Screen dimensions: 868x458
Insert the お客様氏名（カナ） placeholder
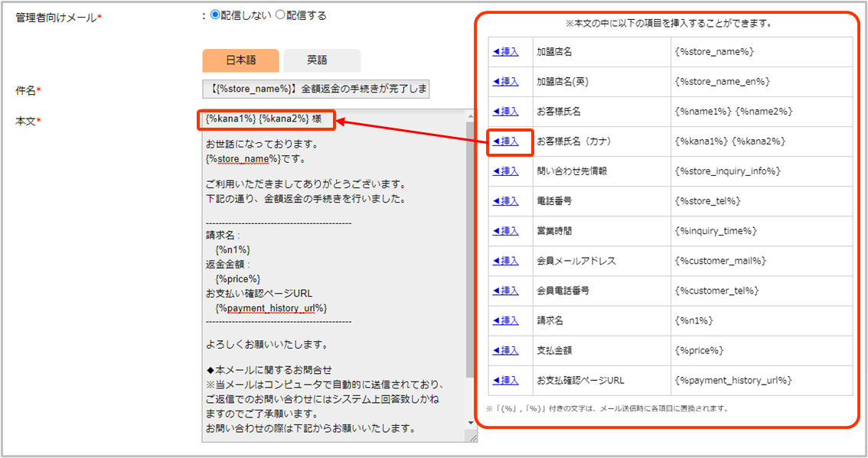click(505, 141)
